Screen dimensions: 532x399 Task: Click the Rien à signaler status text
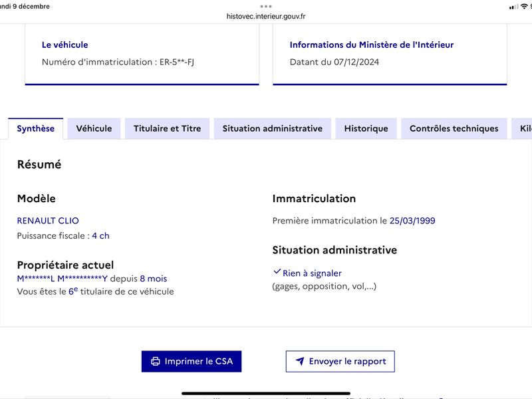(x=312, y=273)
